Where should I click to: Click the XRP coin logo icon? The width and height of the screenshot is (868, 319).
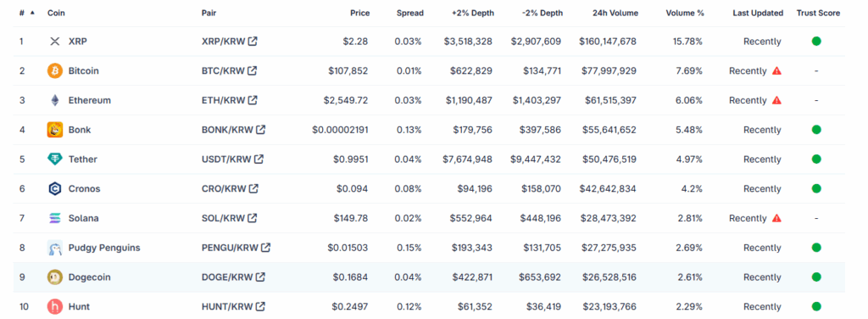(54, 42)
